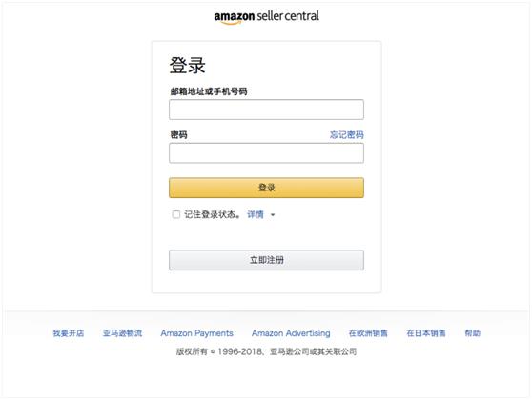
Task: Open the 我要开店 footer link
Action: pyautogui.click(x=69, y=333)
